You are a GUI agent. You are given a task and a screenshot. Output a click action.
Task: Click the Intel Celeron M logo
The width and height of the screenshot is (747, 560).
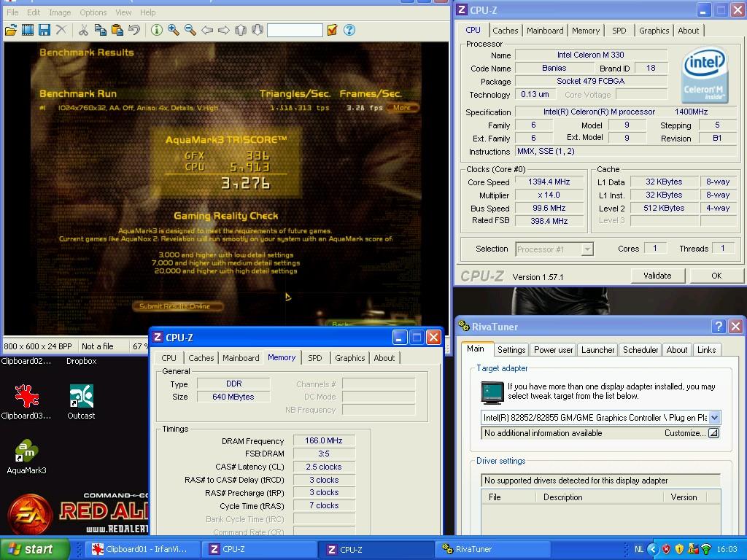click(x=705, y=75)
